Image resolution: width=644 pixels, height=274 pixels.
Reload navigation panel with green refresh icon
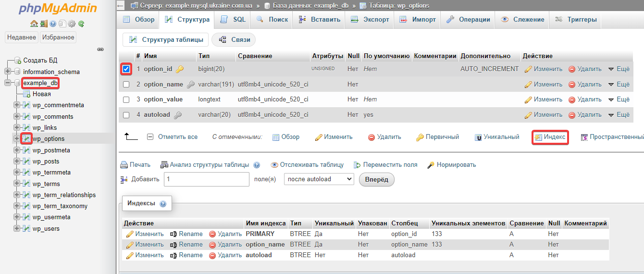pos(81,24)
